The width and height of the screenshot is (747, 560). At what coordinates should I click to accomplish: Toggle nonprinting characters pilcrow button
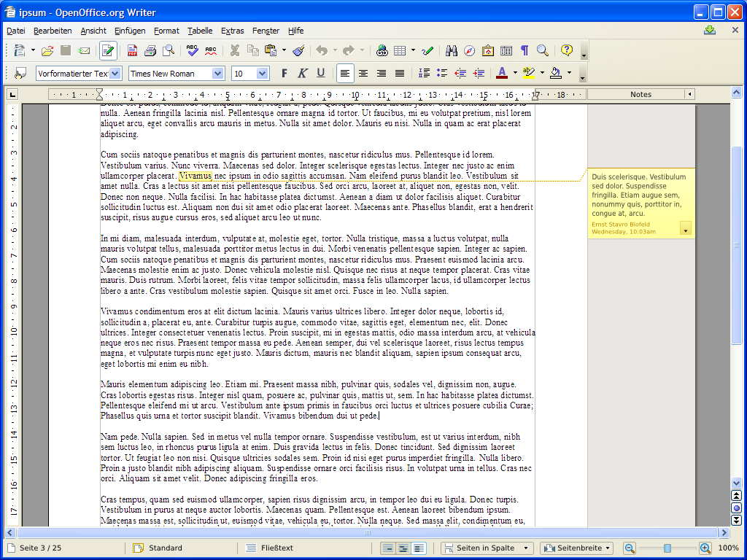coord(524,50)
